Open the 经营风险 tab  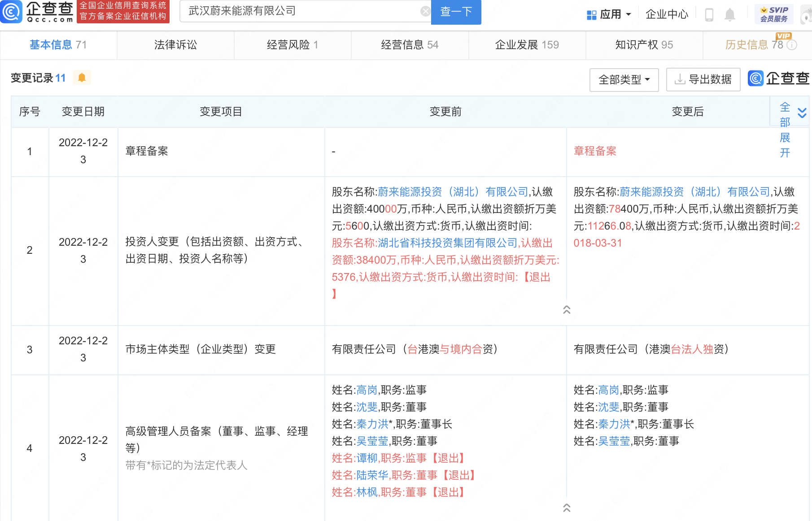pos(292,45)
